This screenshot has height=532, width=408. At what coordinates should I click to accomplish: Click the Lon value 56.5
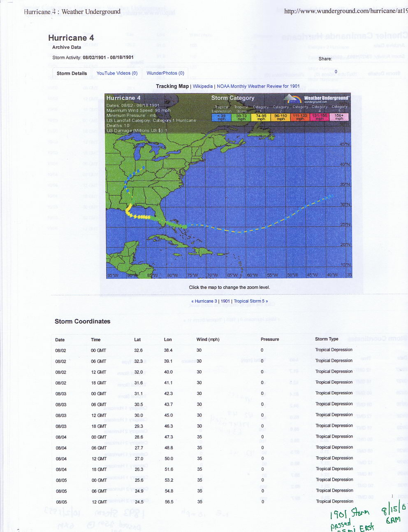coord(169,502)
